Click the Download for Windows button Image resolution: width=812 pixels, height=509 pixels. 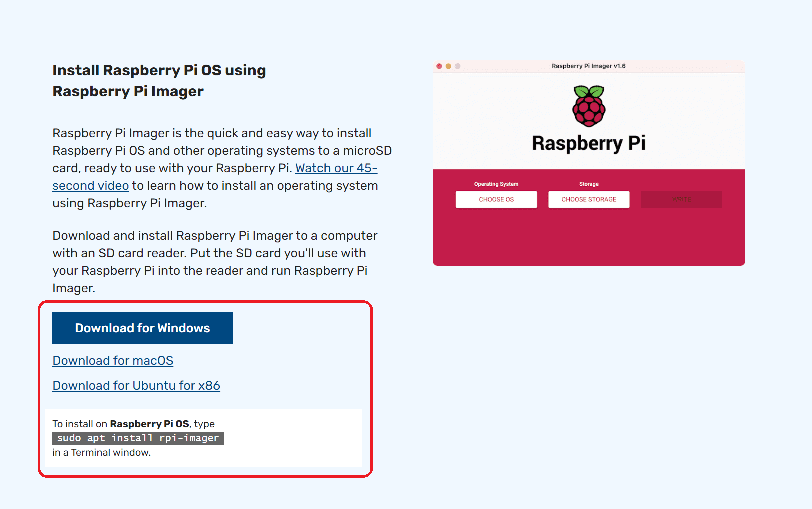[x=142, y=328]
